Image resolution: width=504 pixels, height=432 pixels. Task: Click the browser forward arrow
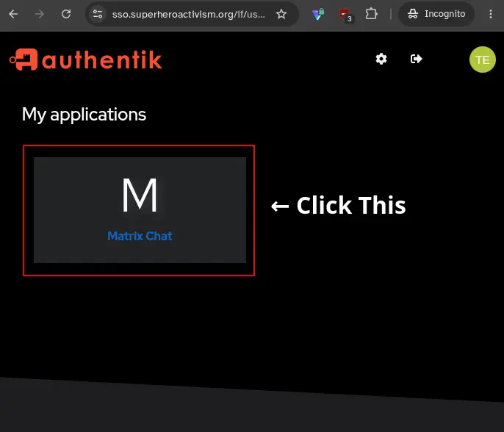tap(40, 14)
